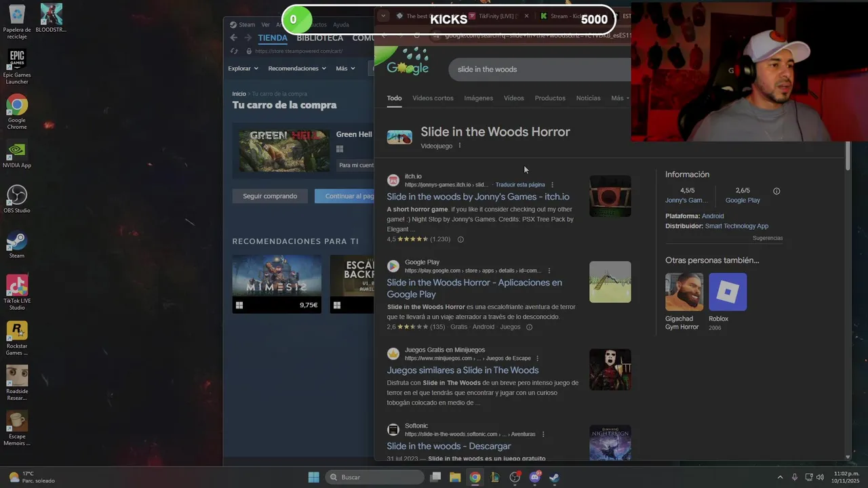Open Juegos similares a Slide in The Woods

pyautogui.click(x=462, y=370)
